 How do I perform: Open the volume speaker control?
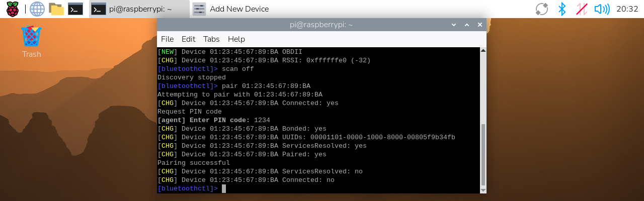click(602, 9)
